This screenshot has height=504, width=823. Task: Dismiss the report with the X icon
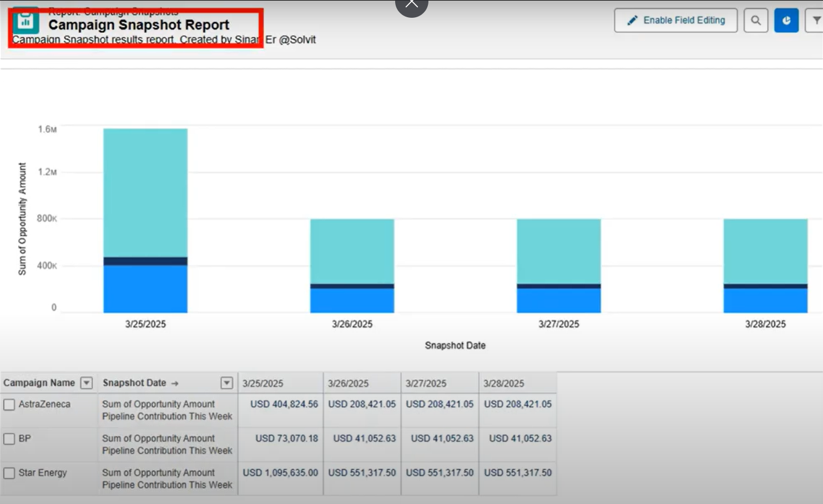(411, 3)
